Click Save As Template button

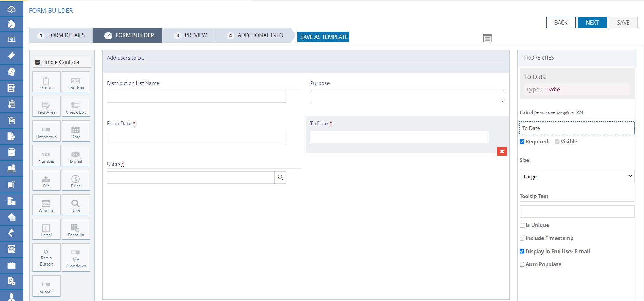323,37
